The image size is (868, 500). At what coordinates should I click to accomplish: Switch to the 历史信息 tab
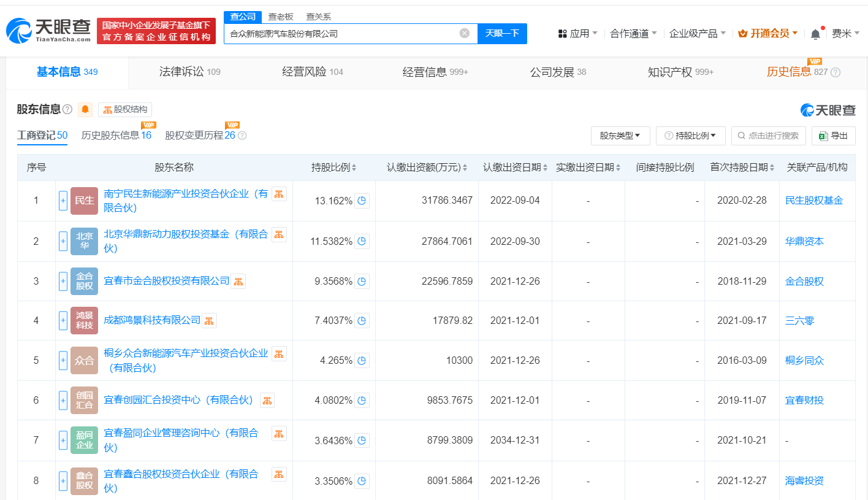tap(802, 72)
